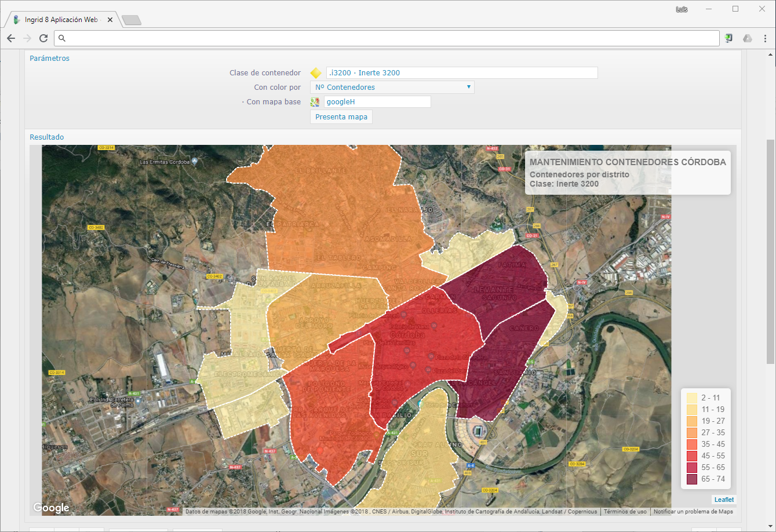Click the Resultado section header
The height and width of the screenshot is (532, 776).
coord(47,137)
